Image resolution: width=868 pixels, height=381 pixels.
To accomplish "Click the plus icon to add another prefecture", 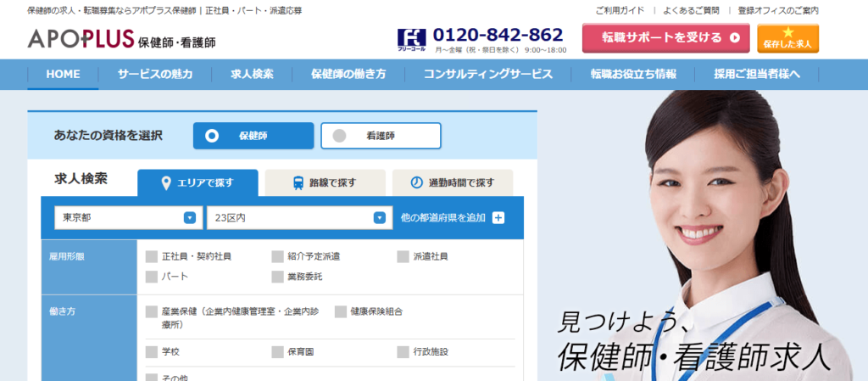I will click(498, 218).
